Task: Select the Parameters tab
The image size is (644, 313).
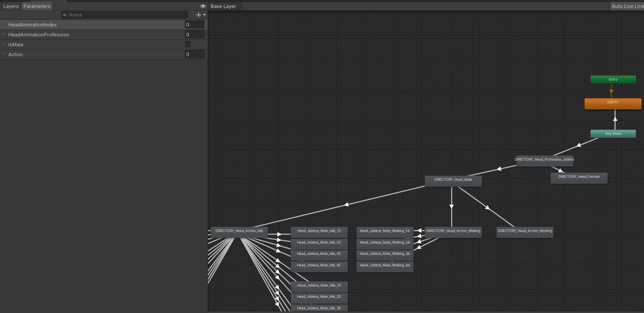Action: coord(37,6)
